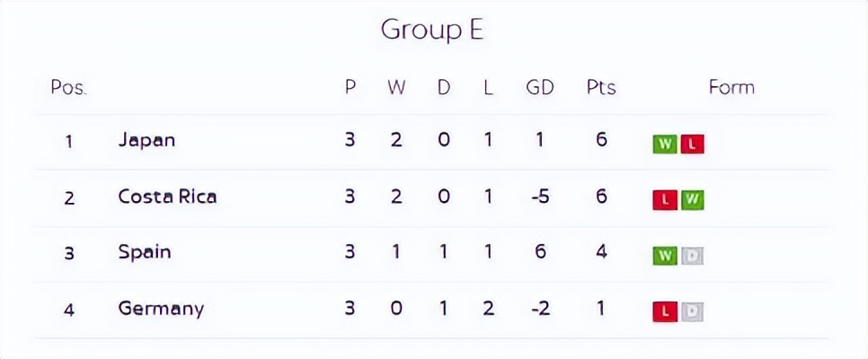
Task: Click Japan's red L form badge
Action: 692,144
